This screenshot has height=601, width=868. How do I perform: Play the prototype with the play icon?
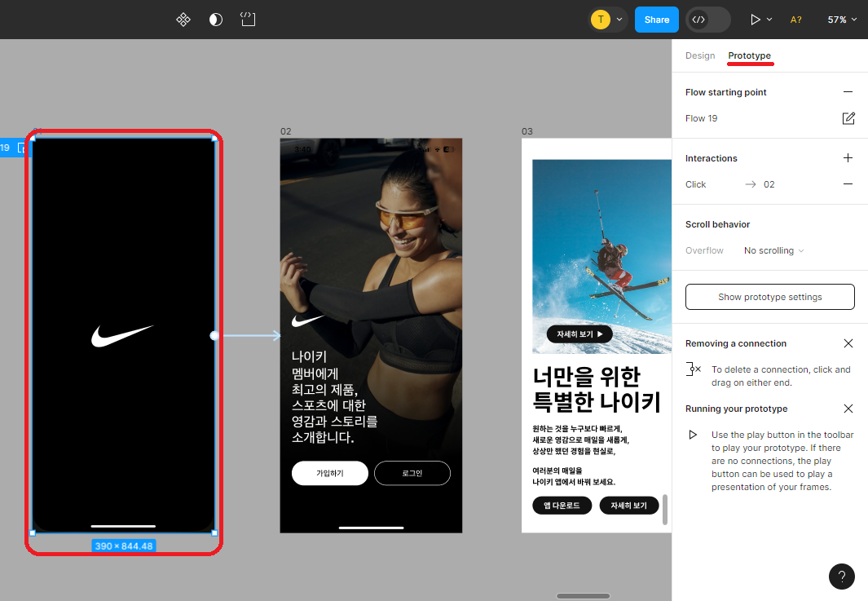(755, 20)
